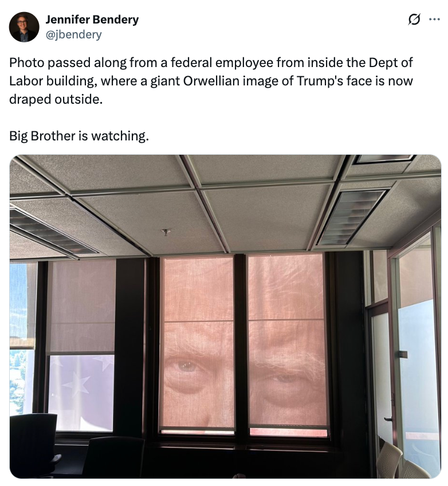Click the right ceiling light fixture

coord(352,218)
